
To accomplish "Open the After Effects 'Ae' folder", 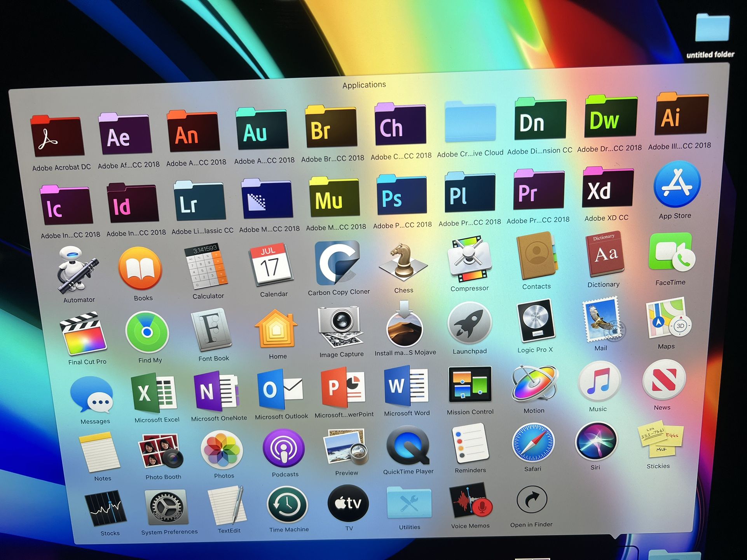I will (x=125, y=133).
